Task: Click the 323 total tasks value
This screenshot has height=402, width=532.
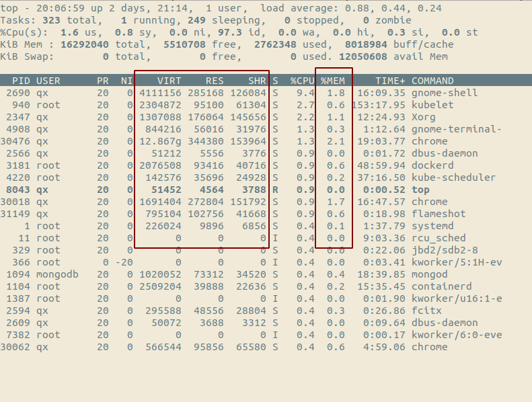Action: [51, 20]
